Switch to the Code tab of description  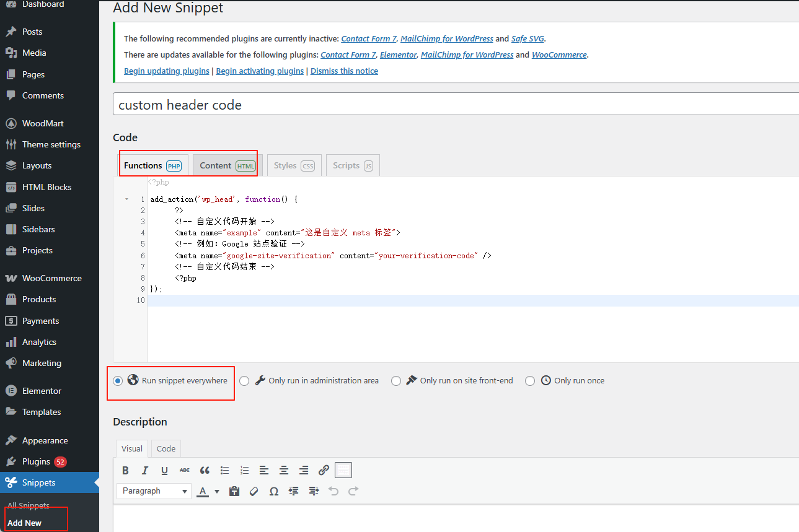[x=166, y=448]
